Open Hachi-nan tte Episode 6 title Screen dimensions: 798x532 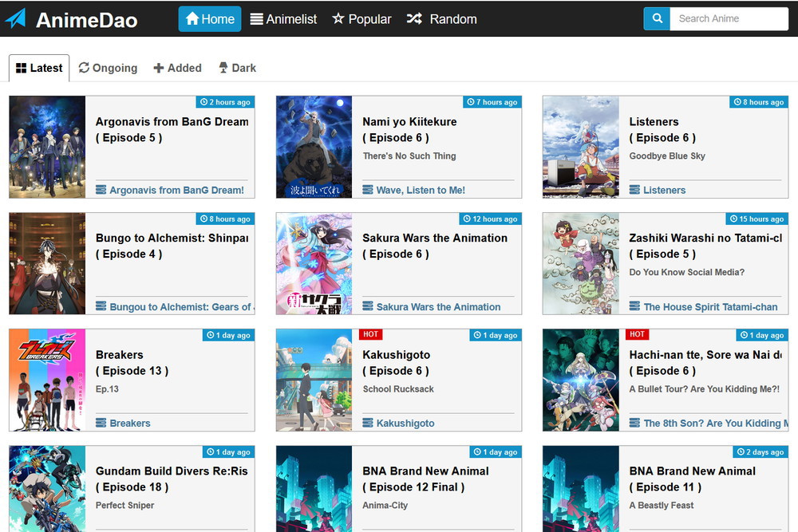pos(705,363)
